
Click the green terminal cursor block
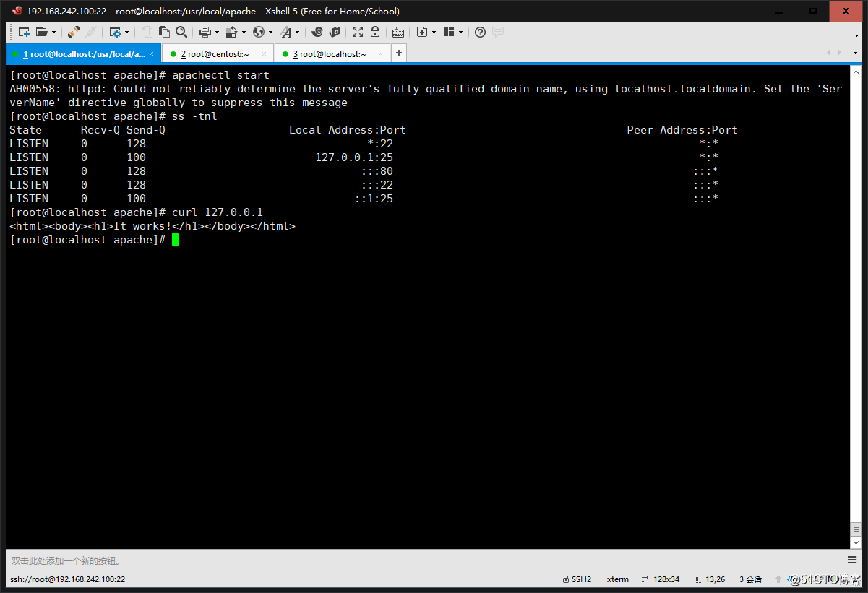[175, 240]
